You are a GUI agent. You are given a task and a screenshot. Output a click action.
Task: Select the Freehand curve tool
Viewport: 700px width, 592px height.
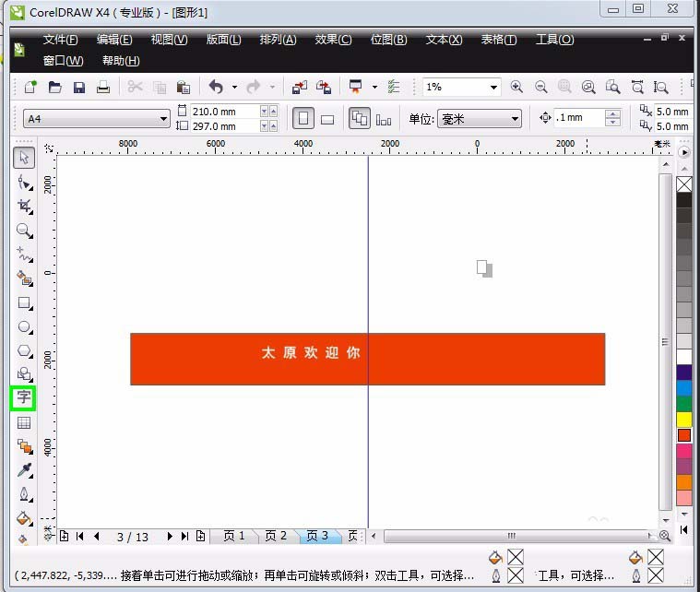(24, 255)
